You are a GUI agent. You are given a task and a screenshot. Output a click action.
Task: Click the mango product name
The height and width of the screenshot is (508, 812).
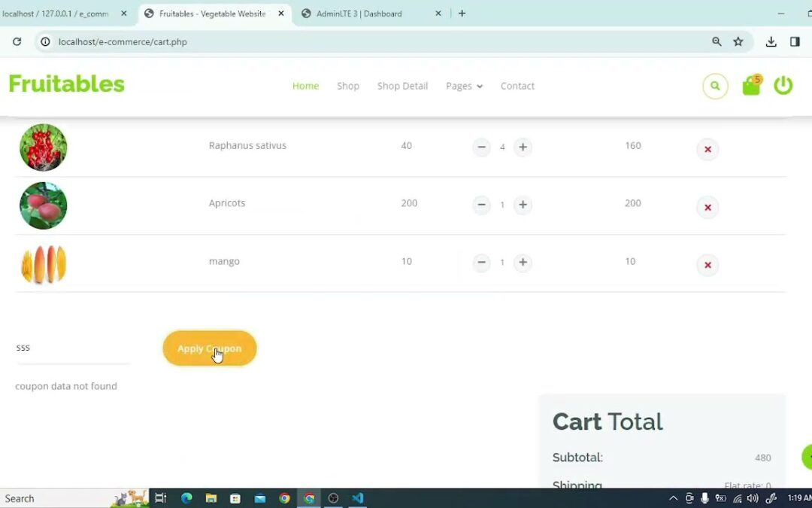pyautogui.click(x=224, y=261)
